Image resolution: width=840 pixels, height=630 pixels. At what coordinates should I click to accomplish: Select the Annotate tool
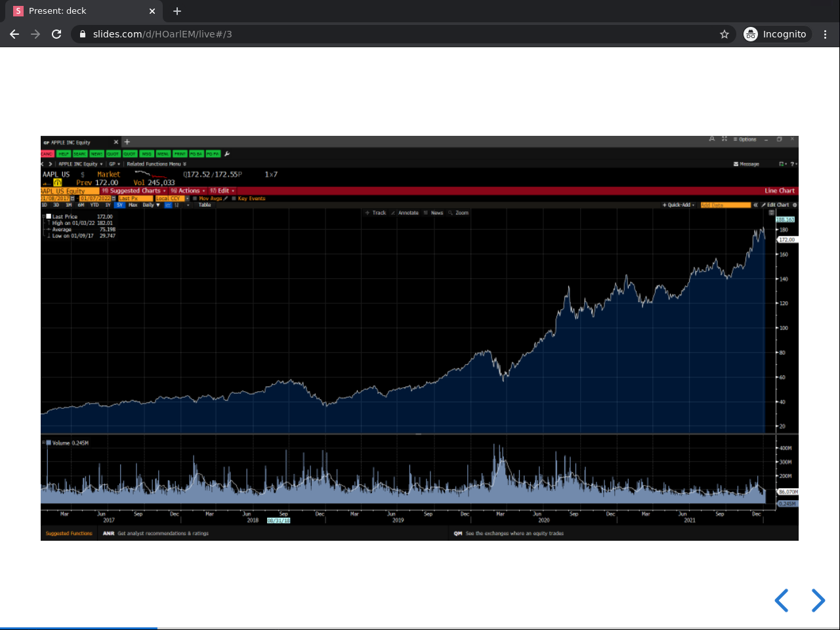tap(405, 213)
